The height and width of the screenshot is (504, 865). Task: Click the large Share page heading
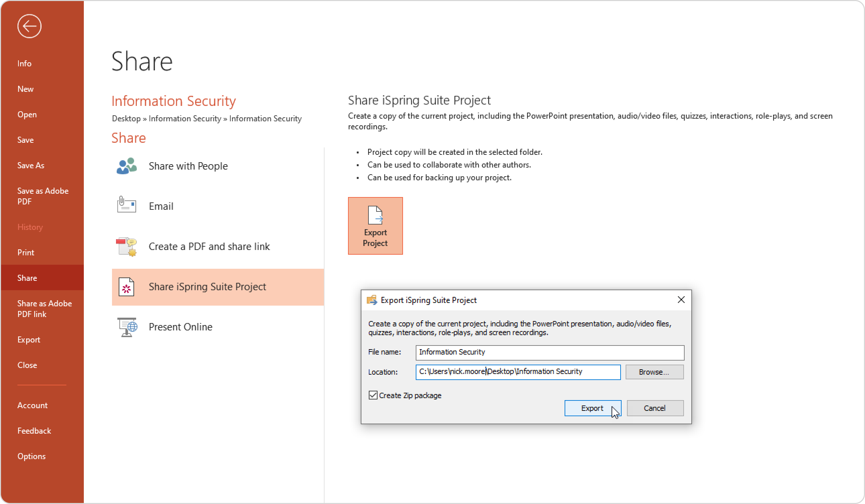point(142,62)
